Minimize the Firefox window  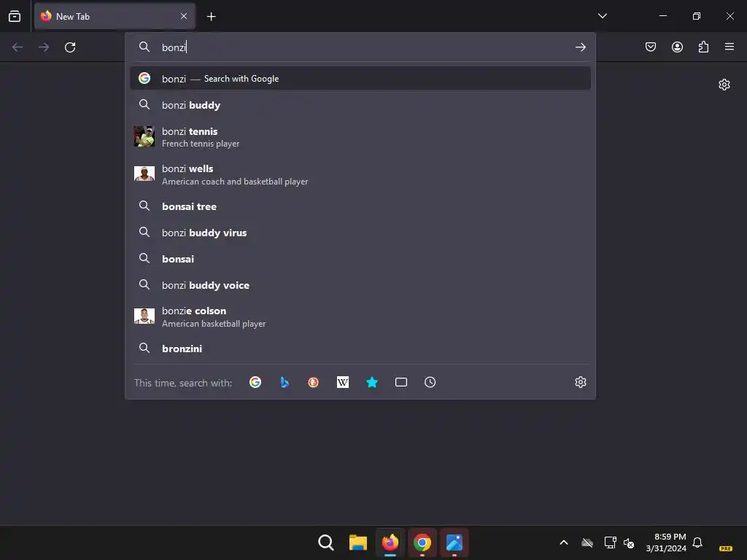[662, 16]
